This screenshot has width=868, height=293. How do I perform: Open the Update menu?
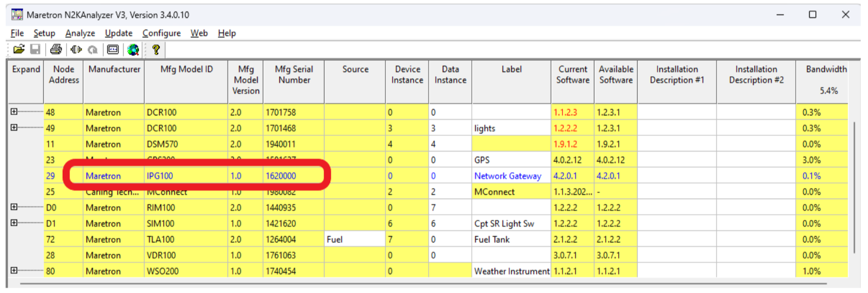click(118, 33)
